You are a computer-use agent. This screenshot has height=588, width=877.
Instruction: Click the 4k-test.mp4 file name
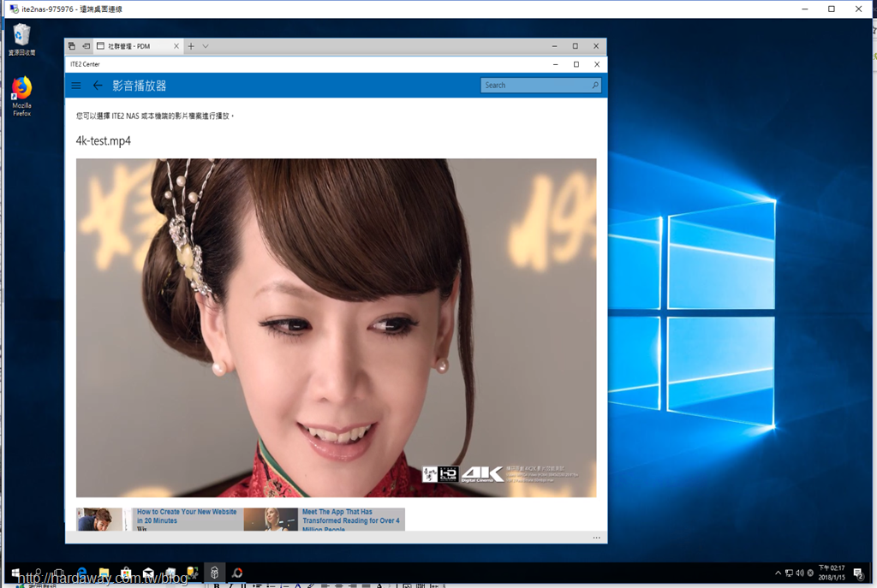(x=104, y=141)
